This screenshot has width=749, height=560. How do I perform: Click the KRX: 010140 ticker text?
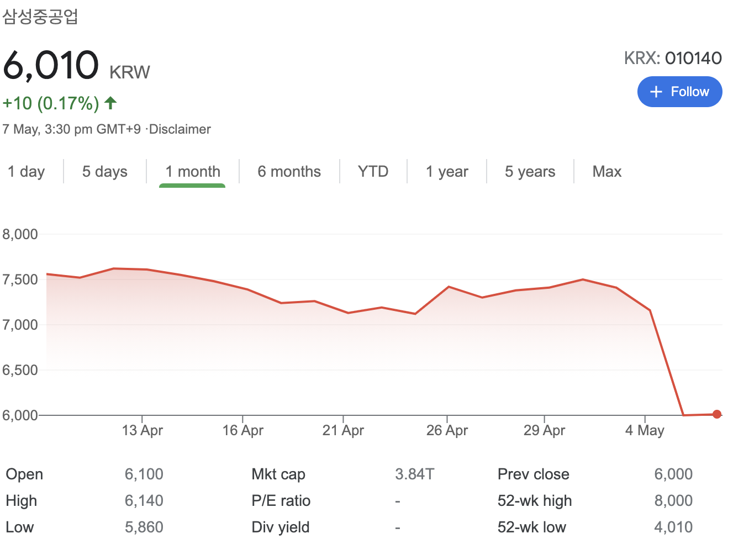point(673,58)
